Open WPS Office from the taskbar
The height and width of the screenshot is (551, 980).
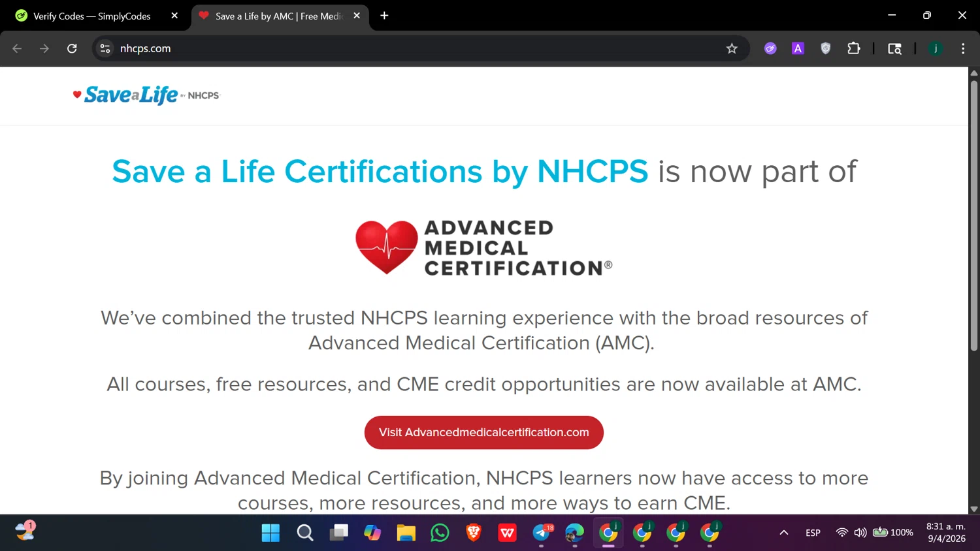click(x=507, y=533)
